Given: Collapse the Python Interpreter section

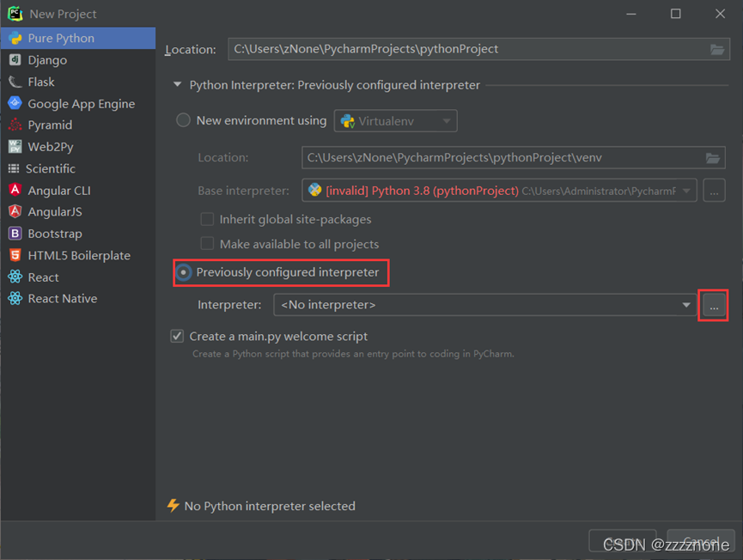Looking at the screenshot, I should 177,85.
